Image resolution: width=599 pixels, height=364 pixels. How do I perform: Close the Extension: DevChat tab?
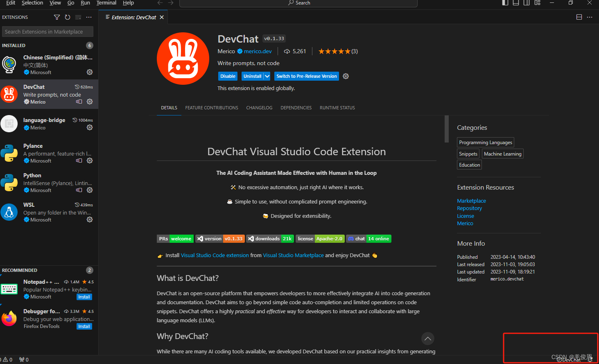point(162,17)
